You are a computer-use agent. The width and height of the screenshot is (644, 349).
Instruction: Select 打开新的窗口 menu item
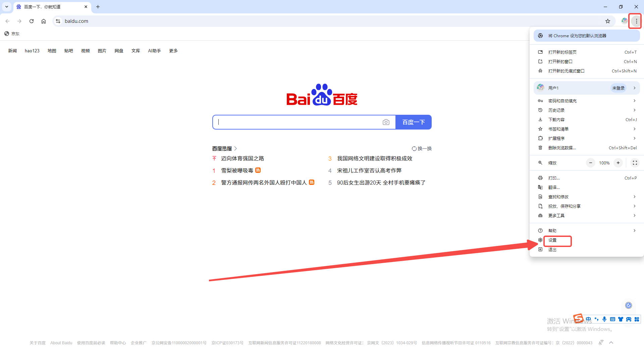coord(587,61)
